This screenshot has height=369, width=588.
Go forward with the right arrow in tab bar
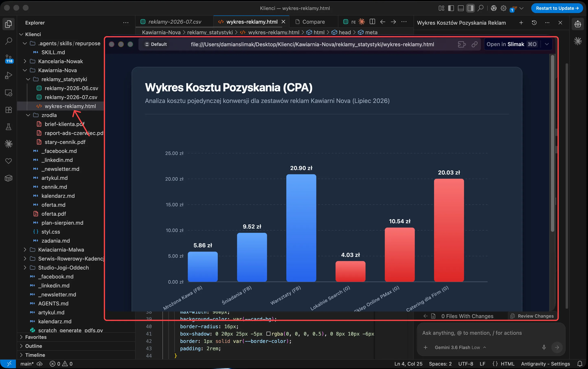(x=393, y=22)
